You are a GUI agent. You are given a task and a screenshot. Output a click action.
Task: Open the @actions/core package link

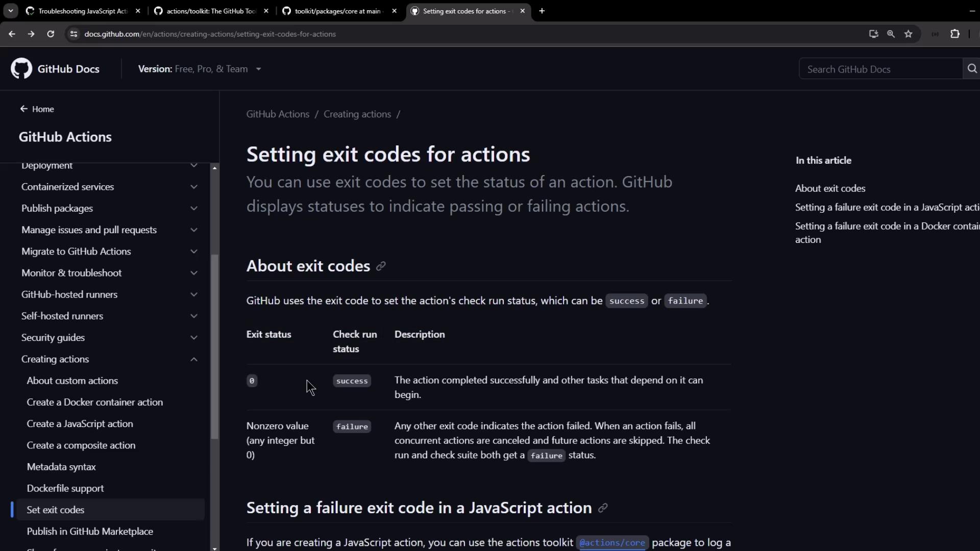612,543
